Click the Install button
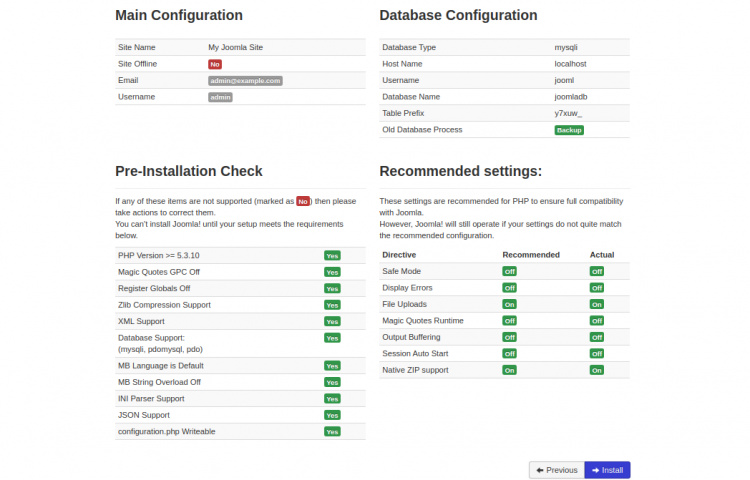 [607, 470]
